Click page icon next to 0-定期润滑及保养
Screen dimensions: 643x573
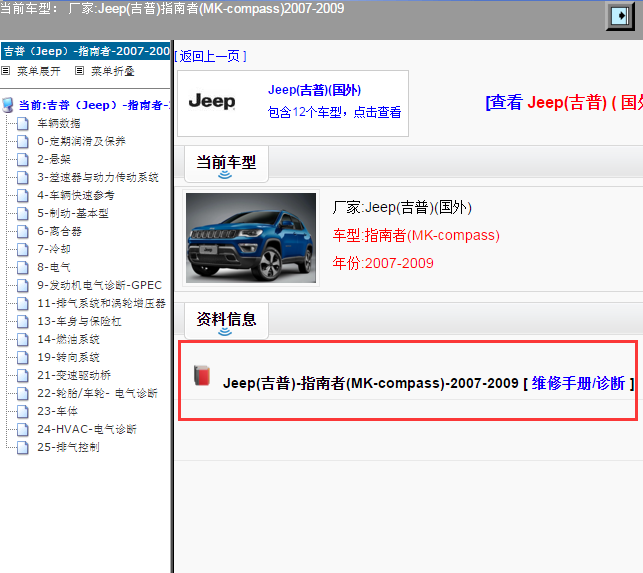(x=23, y=141)
